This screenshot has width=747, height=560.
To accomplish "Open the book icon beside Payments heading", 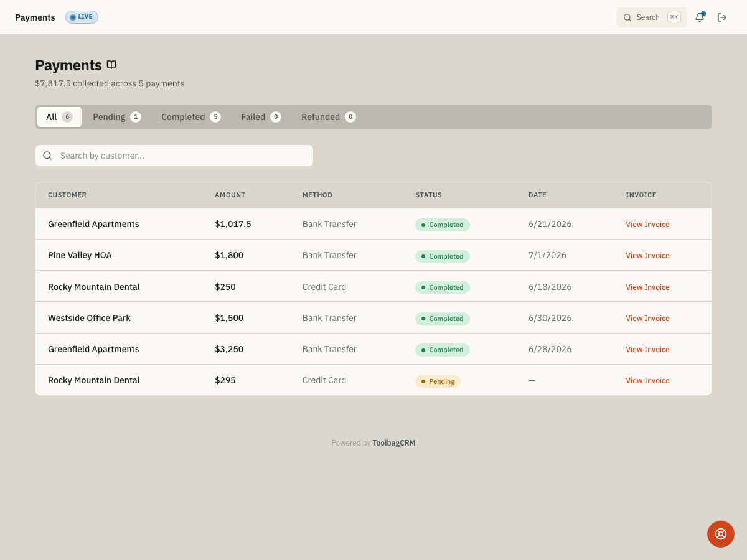I will tap(111, 65).
